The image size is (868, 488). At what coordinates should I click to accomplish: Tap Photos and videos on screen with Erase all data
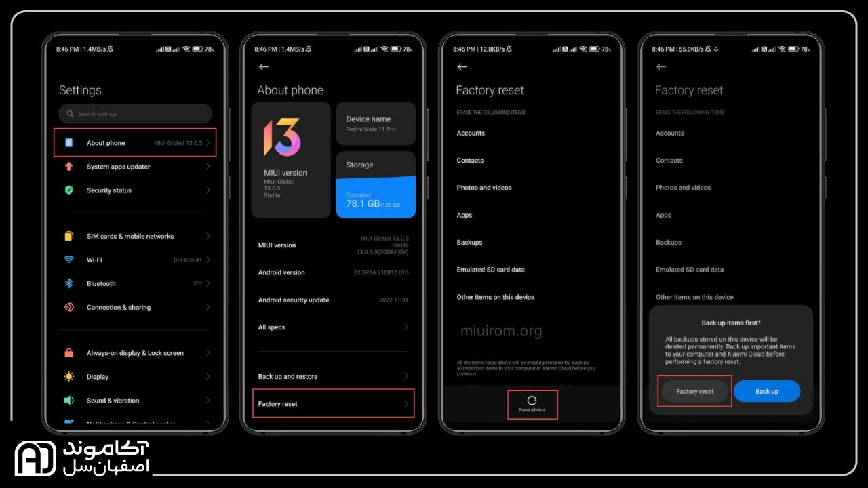(484, 188)
